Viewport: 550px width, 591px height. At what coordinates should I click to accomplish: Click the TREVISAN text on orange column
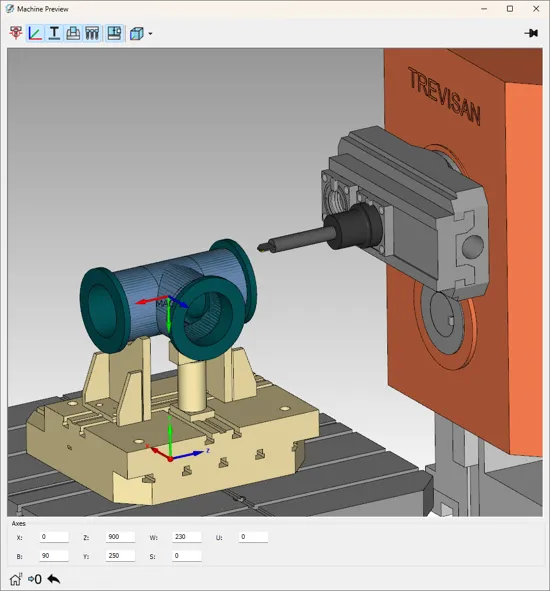click(445, 96)
